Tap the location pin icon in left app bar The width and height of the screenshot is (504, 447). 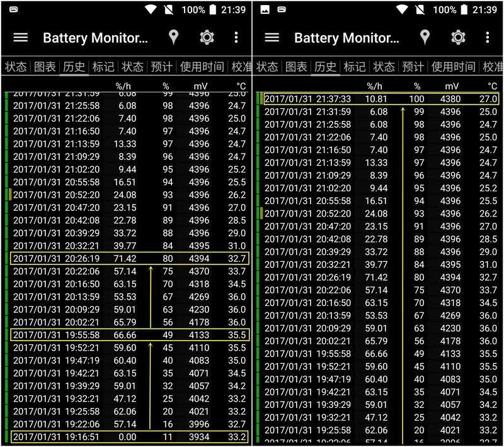coord(174,37)
